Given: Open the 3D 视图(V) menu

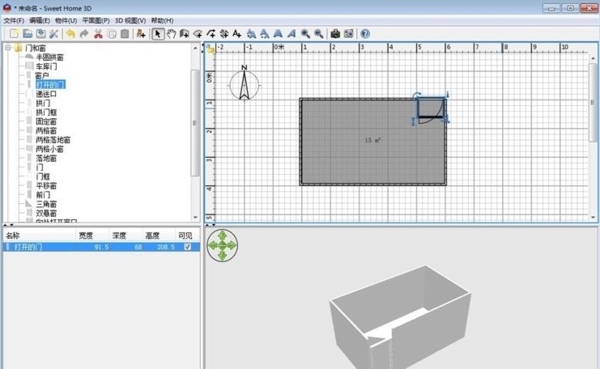Looking at the screenshot, I should pyautogui.click(x=130, y=20).
